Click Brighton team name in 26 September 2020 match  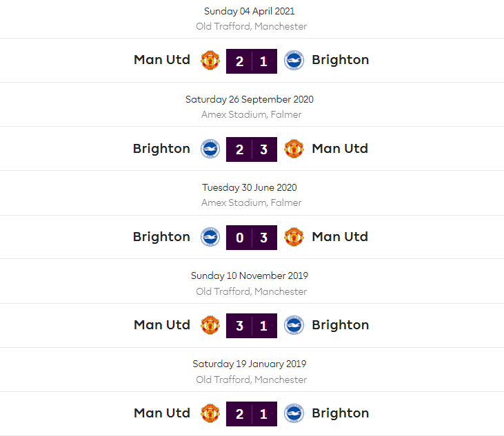click(161, 149)
